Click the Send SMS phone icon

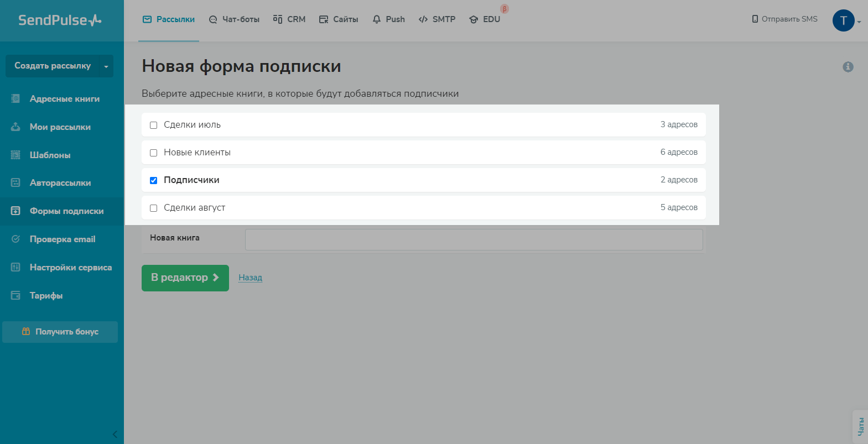755,19
